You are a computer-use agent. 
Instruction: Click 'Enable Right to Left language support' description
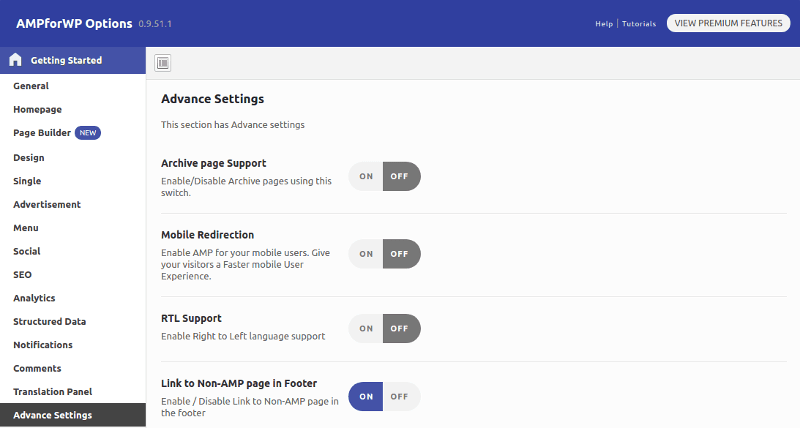point(243,336)
